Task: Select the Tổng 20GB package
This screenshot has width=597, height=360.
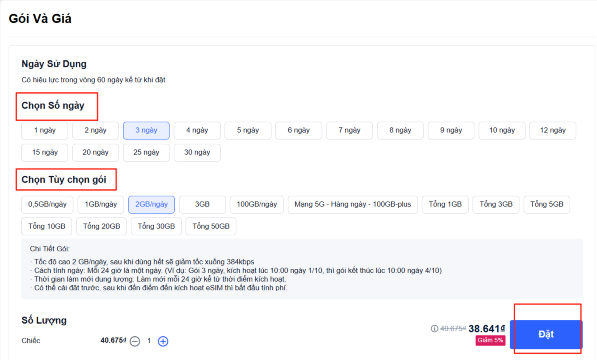Action: coord(102,226)
